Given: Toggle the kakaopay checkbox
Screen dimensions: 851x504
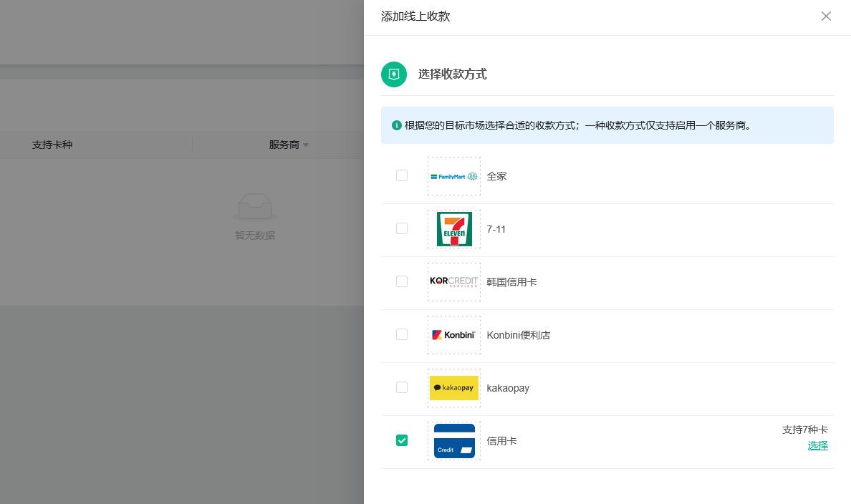Looking at the screenshot, I should (402, 387).
